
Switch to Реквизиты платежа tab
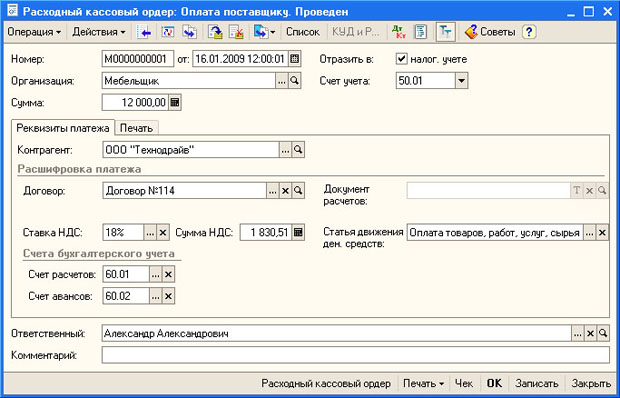click(x=63, y=128)
